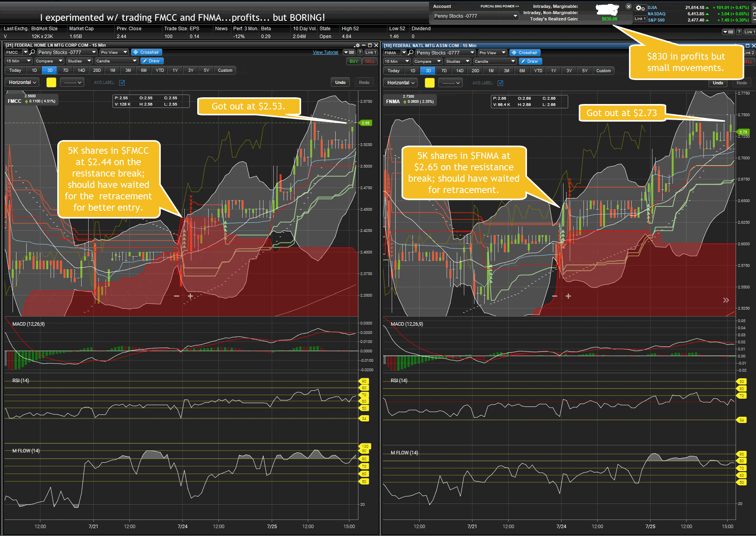Click the FMCC symbol search magnifier icon
This screenshot has width=756, height=536.
(x=33, y=52)
